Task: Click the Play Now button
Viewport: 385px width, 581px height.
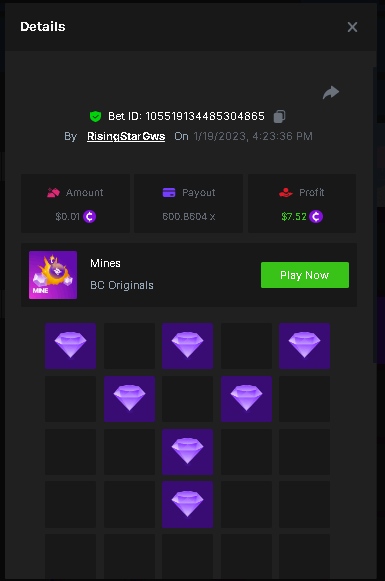Action: click(305, 275)
